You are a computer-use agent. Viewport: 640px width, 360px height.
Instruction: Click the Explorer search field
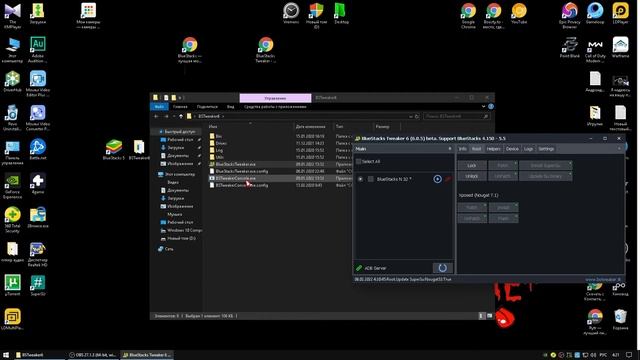[456, 116]
